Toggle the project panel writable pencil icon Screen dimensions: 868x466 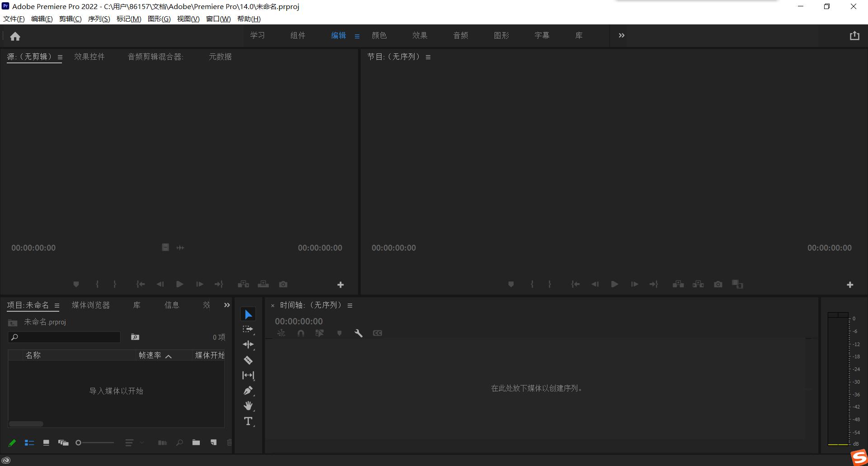(x=12, y=442)
